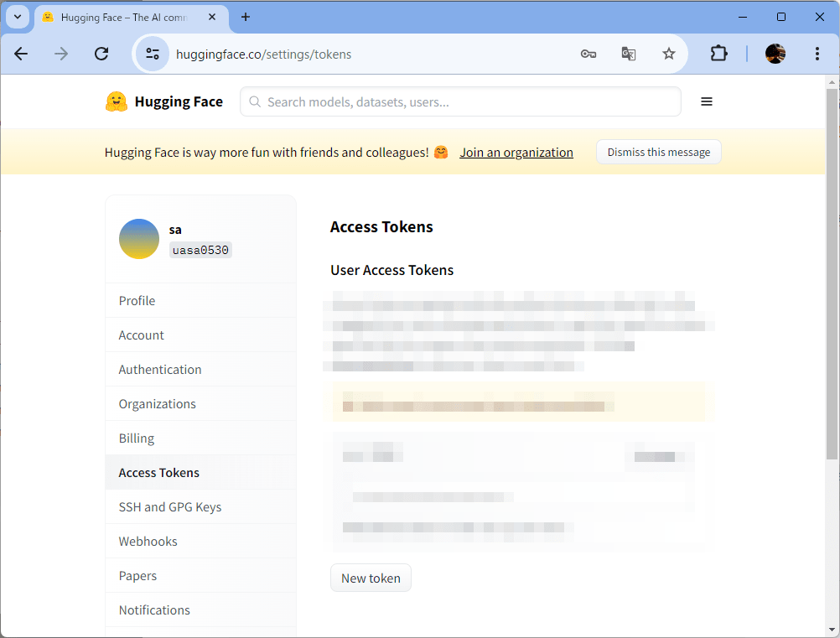
Task: Click the scrollbar down arrow
Action: (832, 630)
